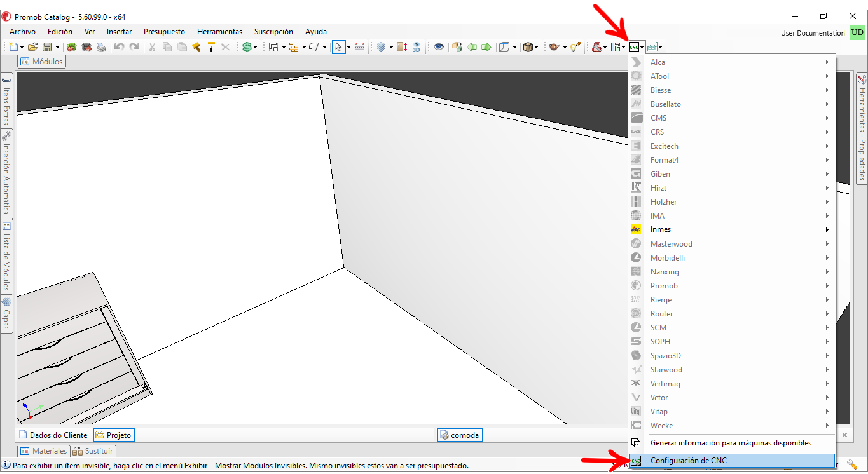Switch to the Módulos tab

pyautogui.click(x=41, y=62)
